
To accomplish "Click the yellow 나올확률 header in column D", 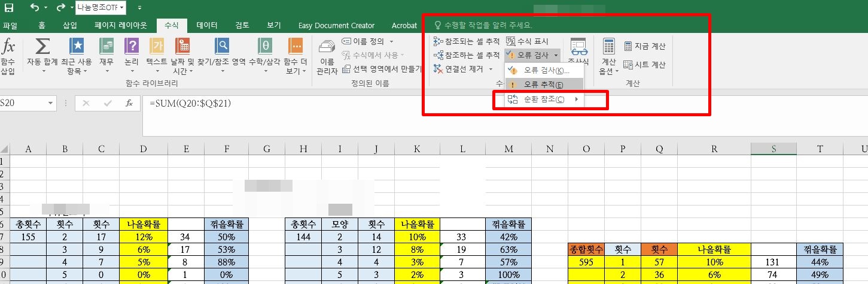I will click(144, 224).
